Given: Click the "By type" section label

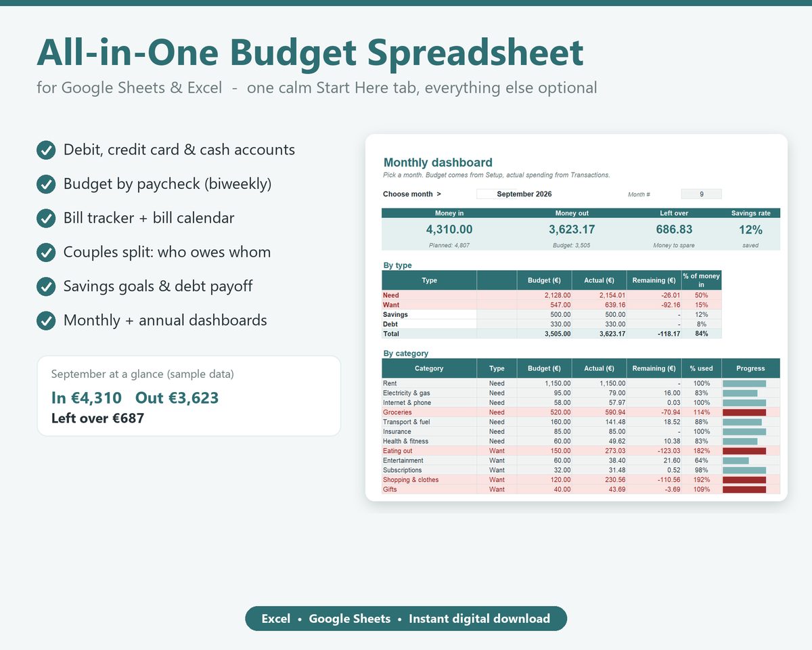Looking at the screenshot, I should click(x=397, y=265).
